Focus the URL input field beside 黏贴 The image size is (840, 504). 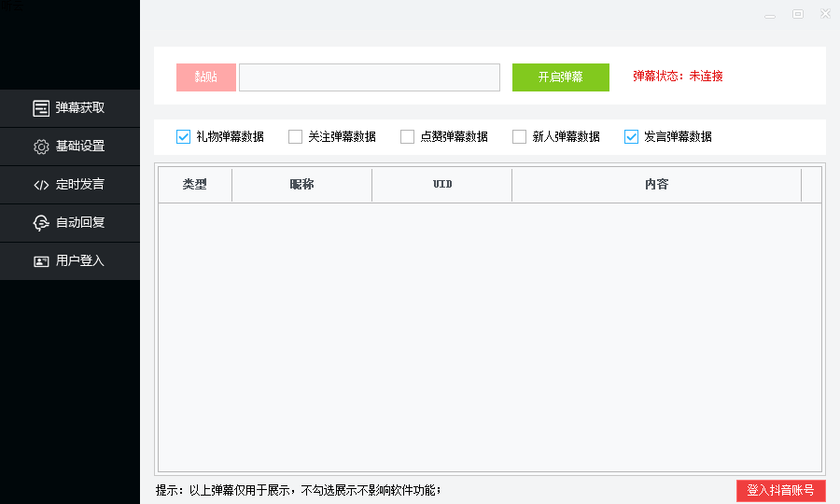pyautogui.click(x=370, y=77)
